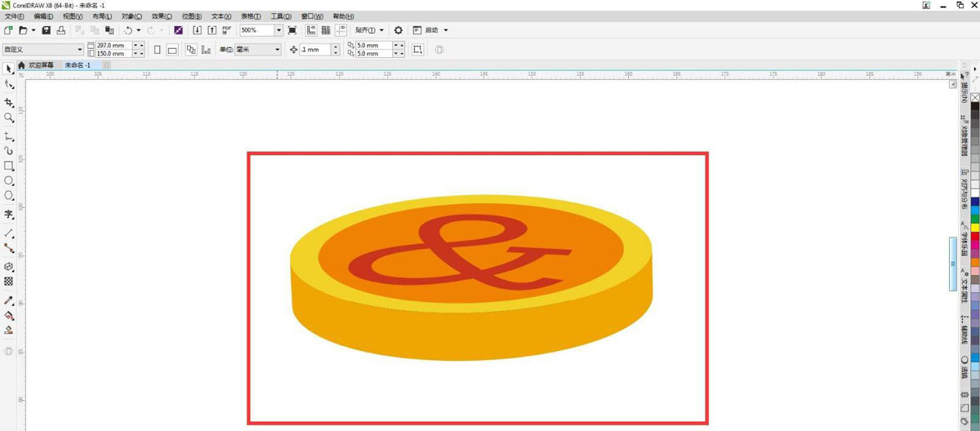The height and width of the screenshot is (431, 980).
Task: Select the Polygon tool
Action: [x=9, y=196]
